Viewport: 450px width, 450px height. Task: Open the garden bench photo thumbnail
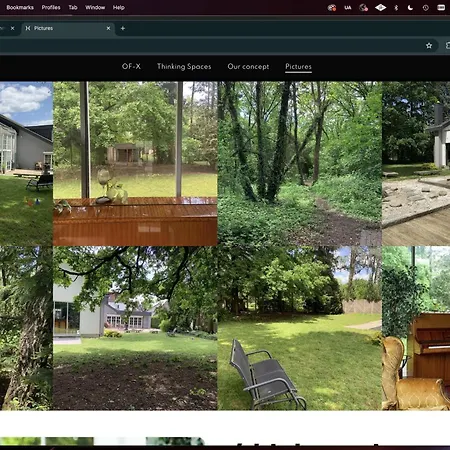coord(300,328)
